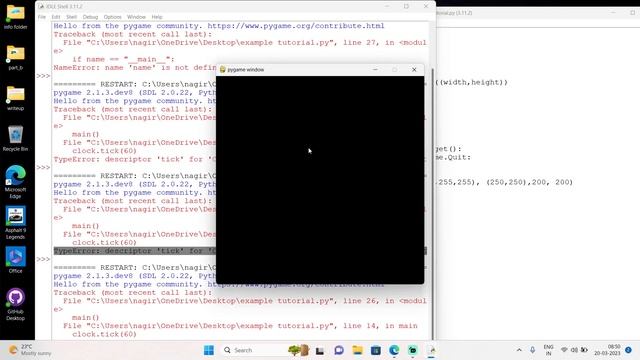Show hidden icons in system tray
This screenshot has height=360, width=640.
coord(519,350)
